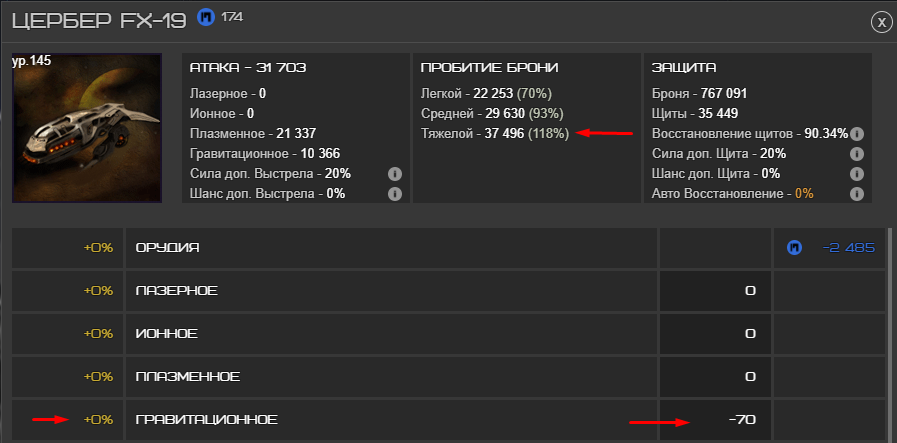
Task: Click the Лазерное quantity field showing 0
Action: pyautogui.click(x=715, y=291)
